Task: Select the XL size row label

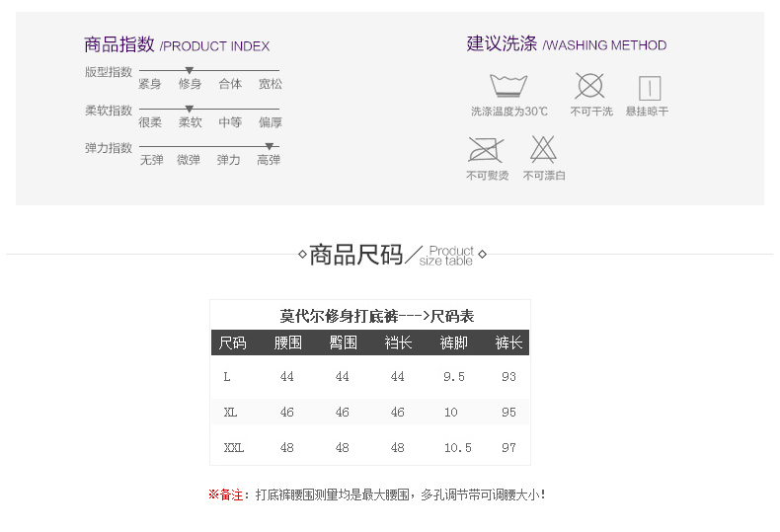Action: (x=230, y=413)
